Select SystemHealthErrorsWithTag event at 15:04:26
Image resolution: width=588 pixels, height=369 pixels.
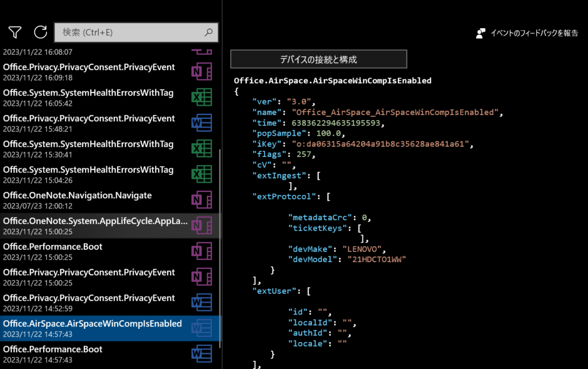coord(110,174)
